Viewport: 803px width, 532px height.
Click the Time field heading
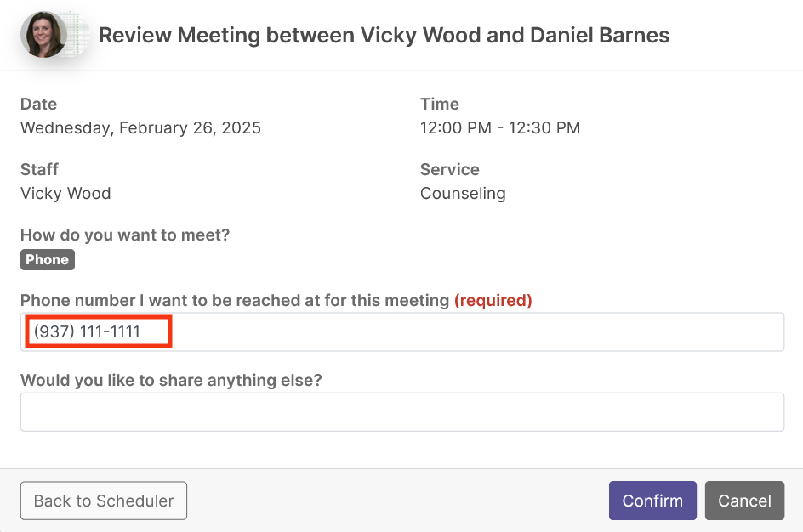(x=440, y=104)
